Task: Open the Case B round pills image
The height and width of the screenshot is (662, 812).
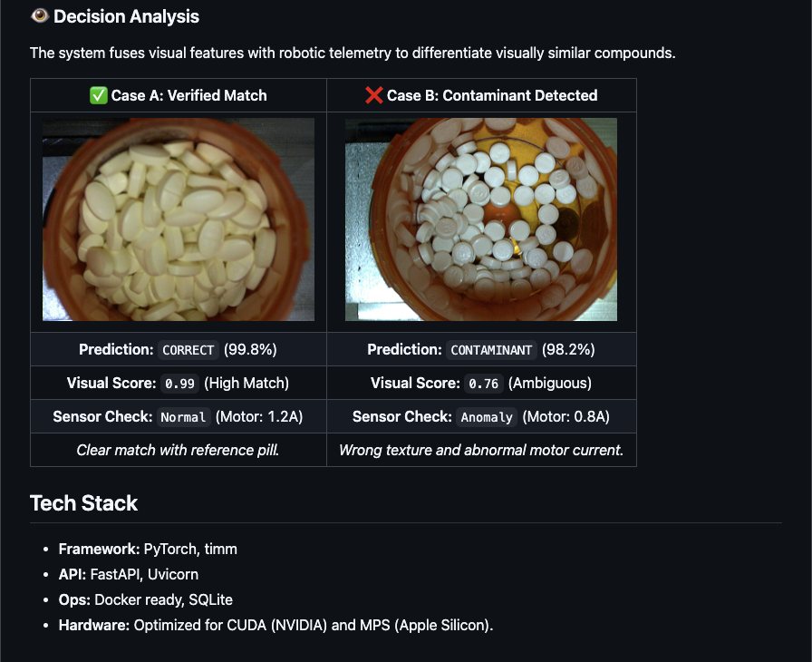Action: [480, 219]
